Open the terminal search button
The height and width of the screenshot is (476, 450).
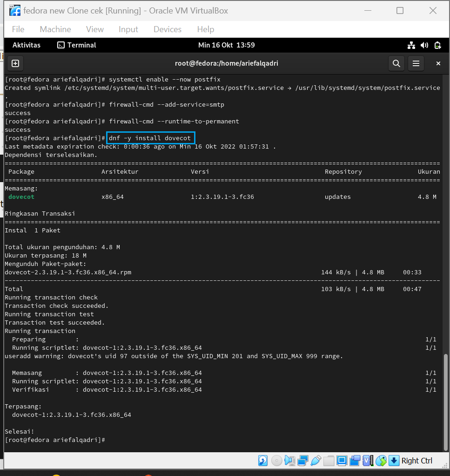[396, 63]
